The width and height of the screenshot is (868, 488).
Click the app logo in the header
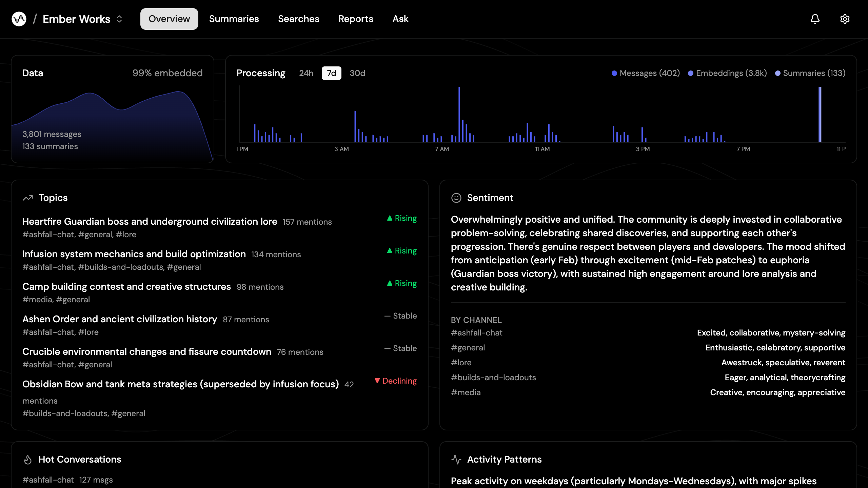19,19
